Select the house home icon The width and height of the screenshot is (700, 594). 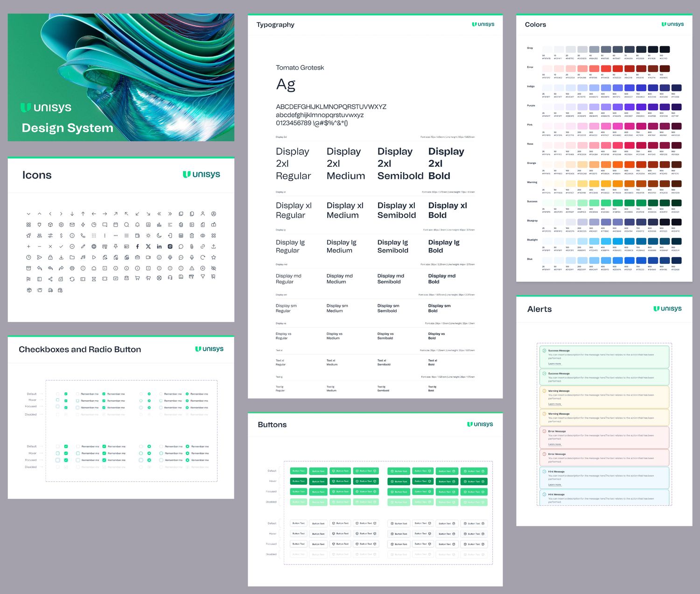pyautogui.click(x=94, y=268)
